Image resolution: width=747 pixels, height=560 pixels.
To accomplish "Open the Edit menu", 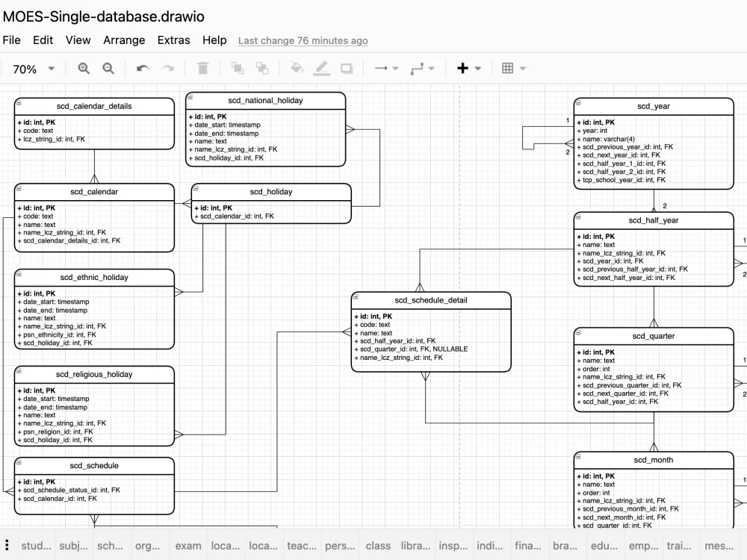I will tap(43, 40).
